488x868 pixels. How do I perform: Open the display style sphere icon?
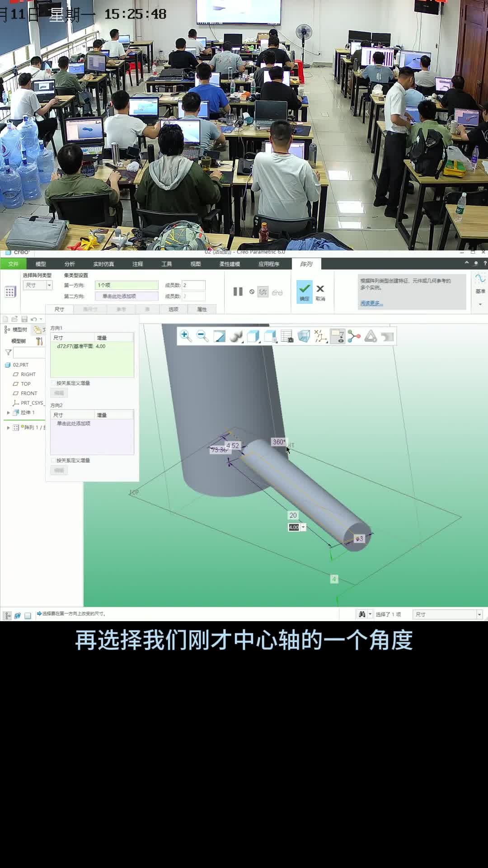click(236, 336)
